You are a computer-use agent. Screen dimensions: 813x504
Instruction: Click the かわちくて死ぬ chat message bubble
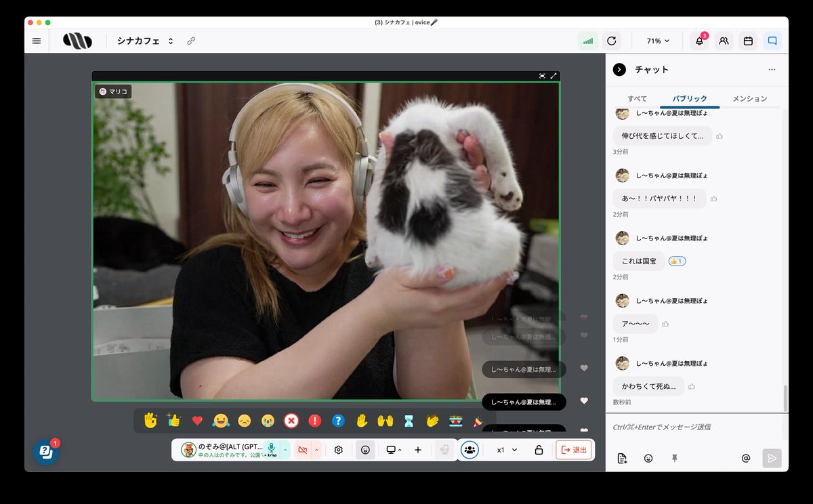(x=649, y=386)
